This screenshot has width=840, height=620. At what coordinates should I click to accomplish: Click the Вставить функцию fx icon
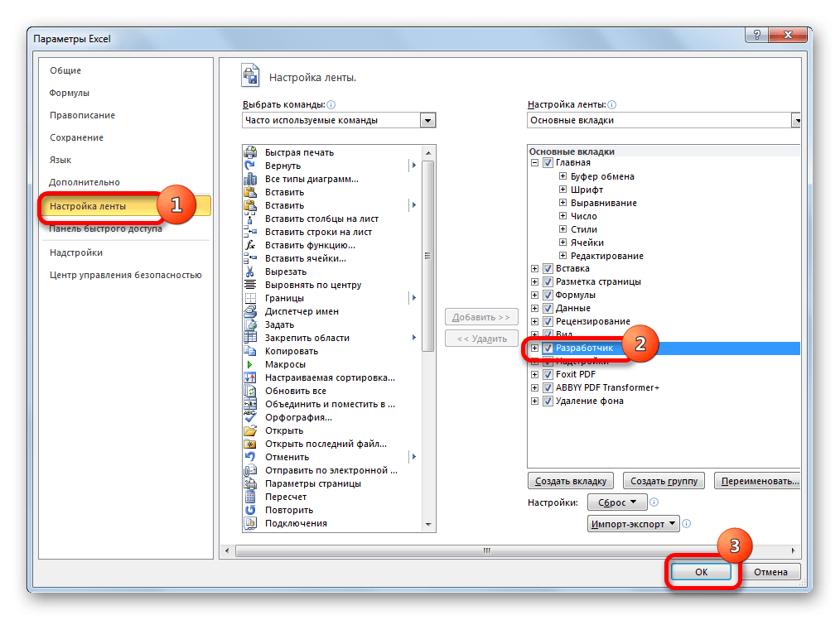250,245
